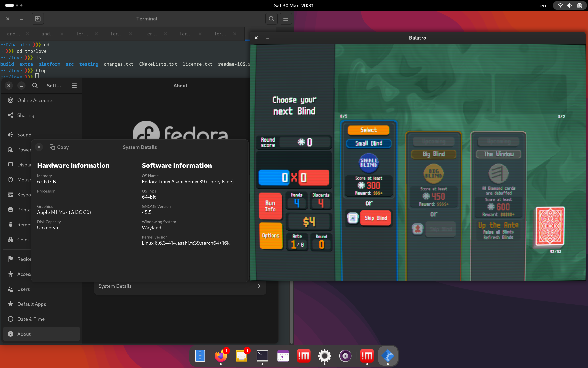Click the Power icon in sidebar
The image size is (588, 368).
[x=10, y=150]
